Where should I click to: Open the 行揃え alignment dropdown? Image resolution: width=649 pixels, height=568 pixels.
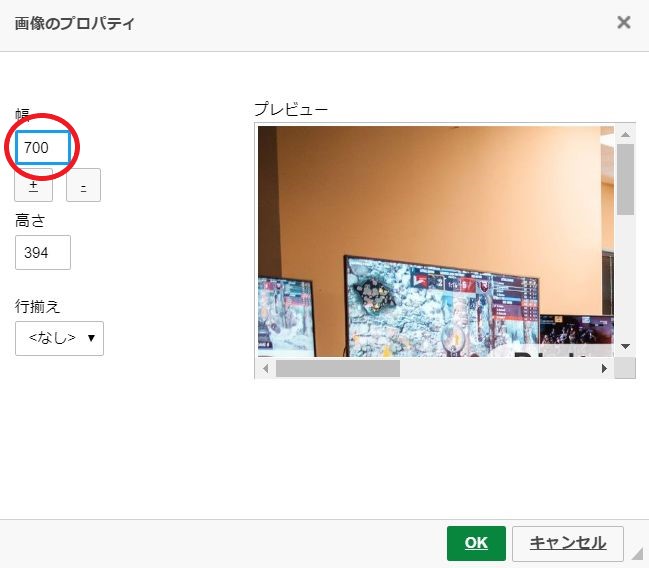[59, 338]
